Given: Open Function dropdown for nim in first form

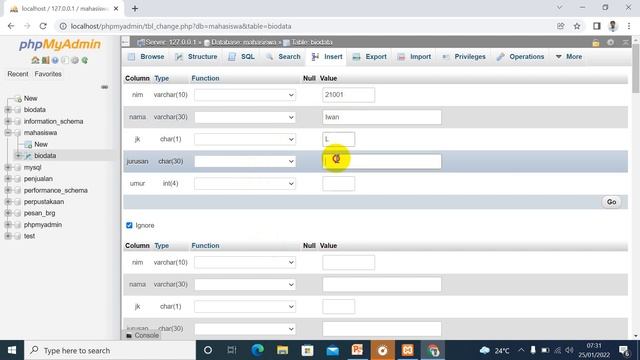Looking at the screenshot, I should click(x=245, y=95).
